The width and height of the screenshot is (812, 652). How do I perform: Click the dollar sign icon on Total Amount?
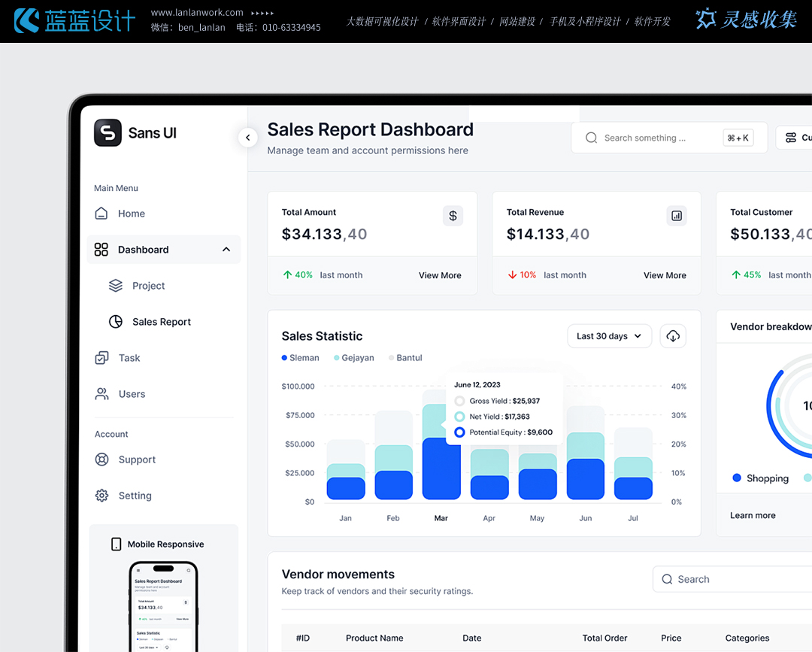click(453, 216)
